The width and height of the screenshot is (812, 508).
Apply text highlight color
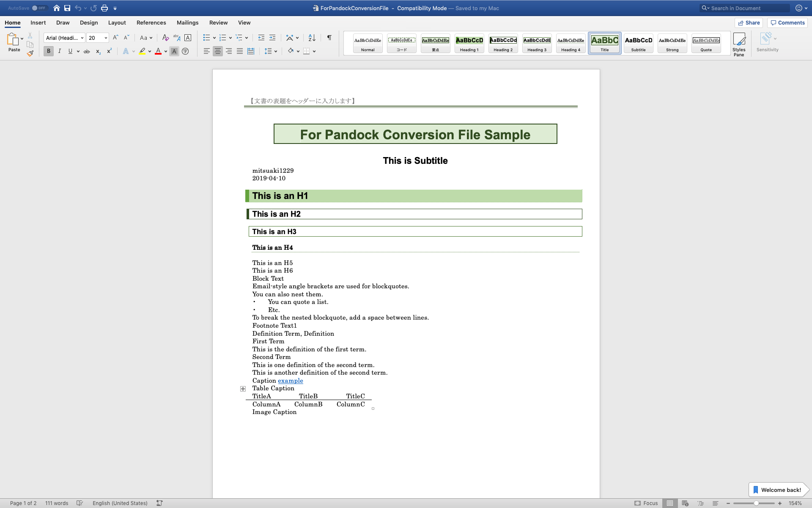[142, 51]
